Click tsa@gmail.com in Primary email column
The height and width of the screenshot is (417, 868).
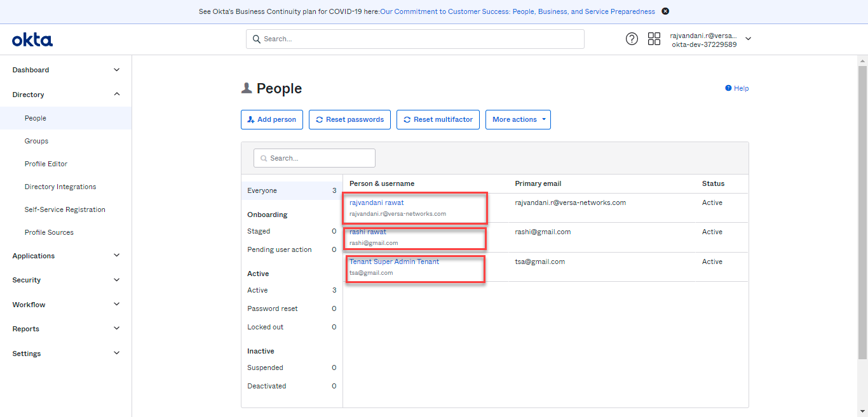click(539, 261)
